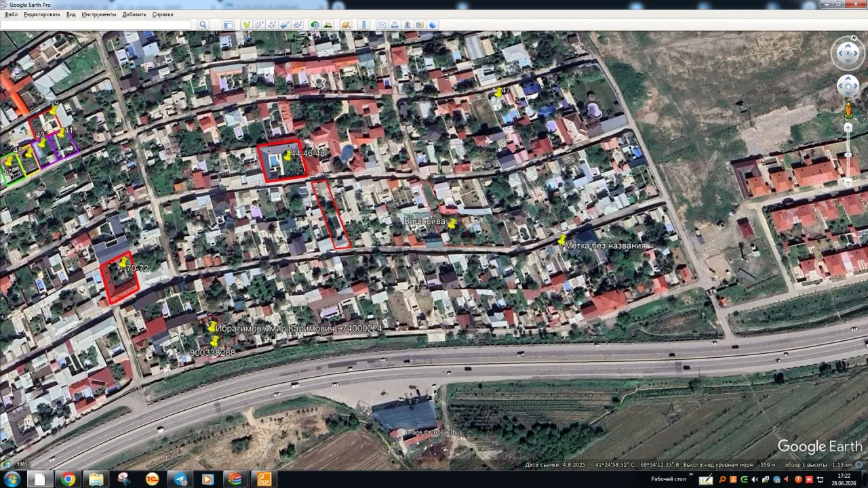Click the Street View pegman icon
868x488 pixels.
pos(848,109)
